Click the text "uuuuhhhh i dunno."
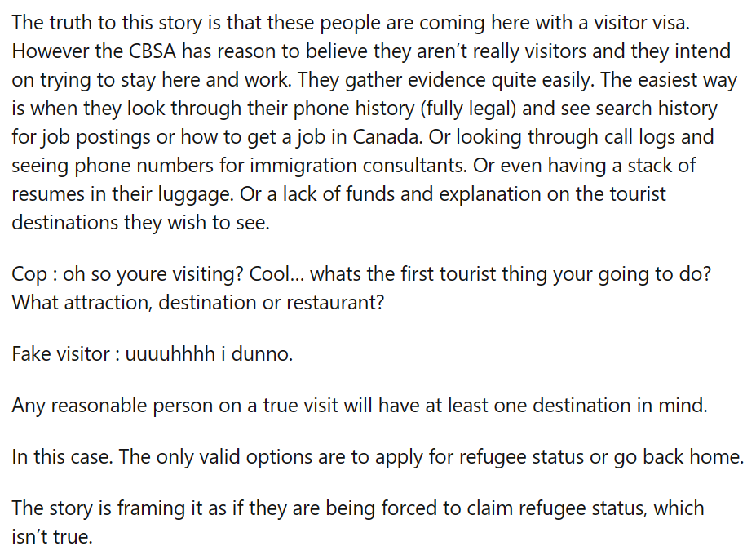Viewport: 756px width, 555px height. 209,354
